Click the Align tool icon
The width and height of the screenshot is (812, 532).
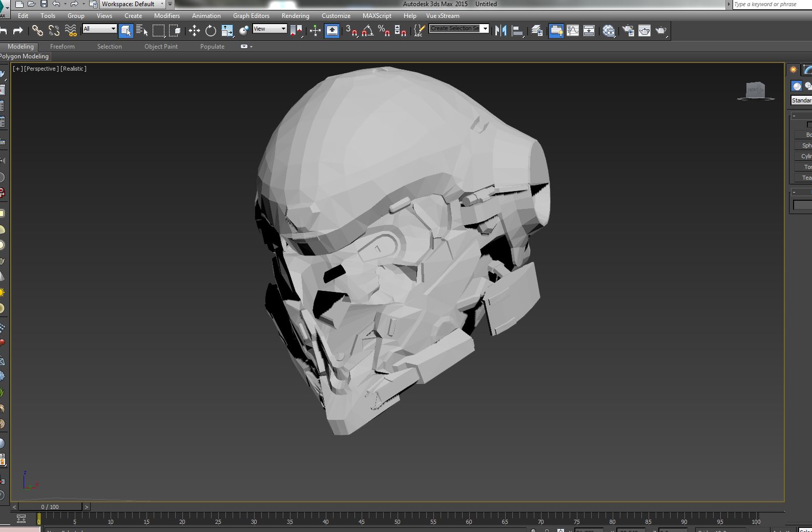pos(518,31)
